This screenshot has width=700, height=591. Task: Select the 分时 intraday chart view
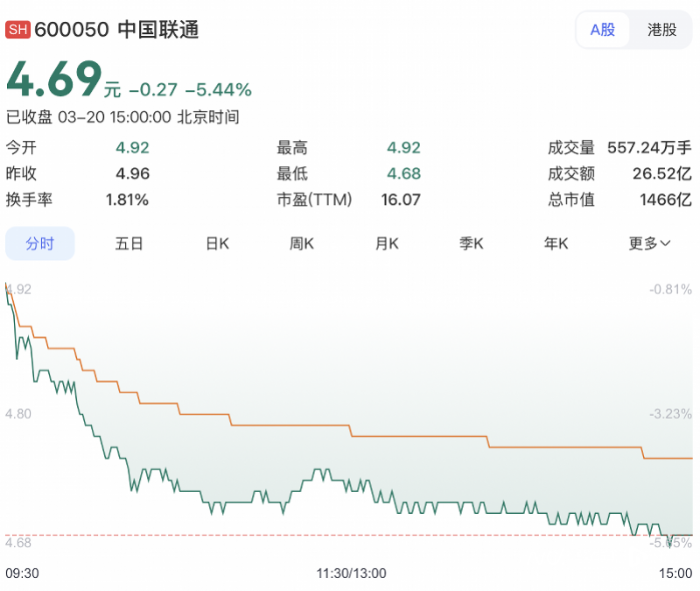pyautogui.click(x=39, y=243)
